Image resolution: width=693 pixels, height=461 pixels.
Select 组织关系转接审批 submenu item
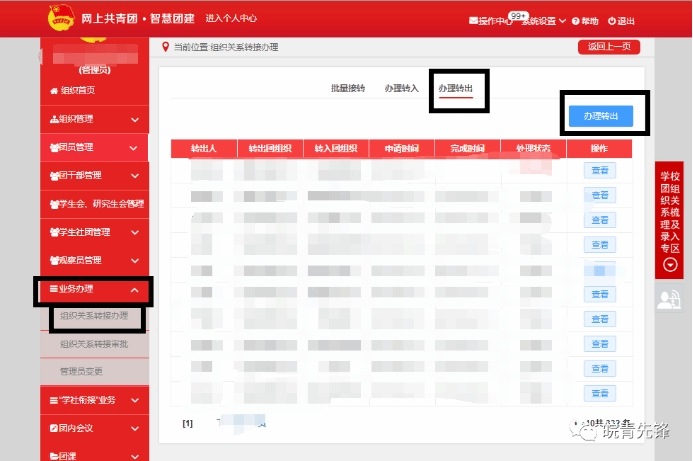[x=94, y=344]
